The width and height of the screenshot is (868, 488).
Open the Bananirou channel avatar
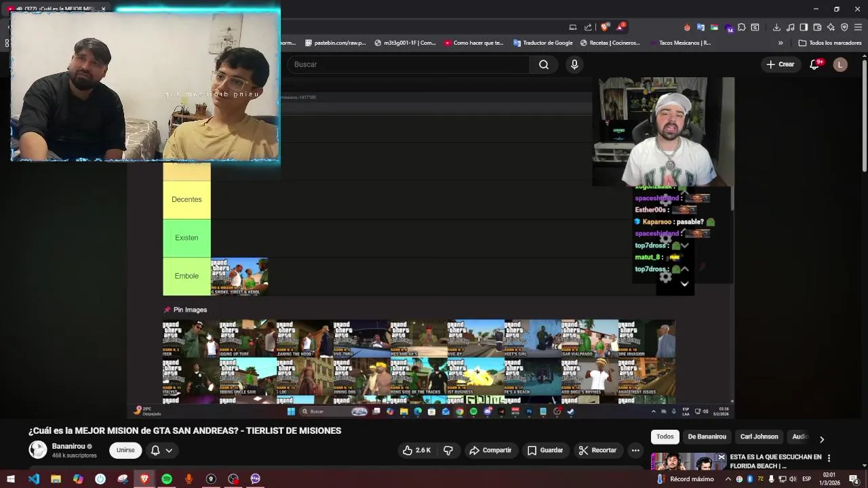[38, 450]
